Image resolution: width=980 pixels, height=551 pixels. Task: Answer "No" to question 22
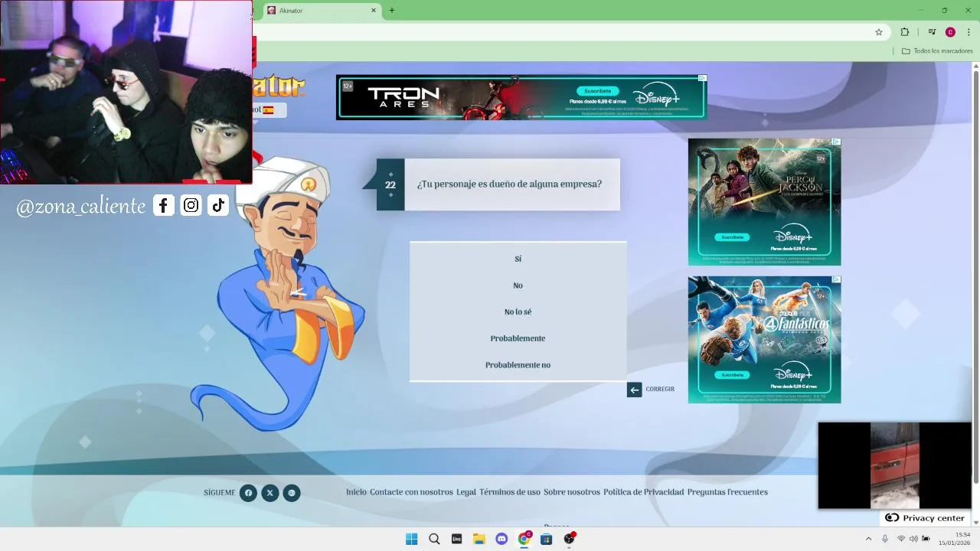[518, 285]
